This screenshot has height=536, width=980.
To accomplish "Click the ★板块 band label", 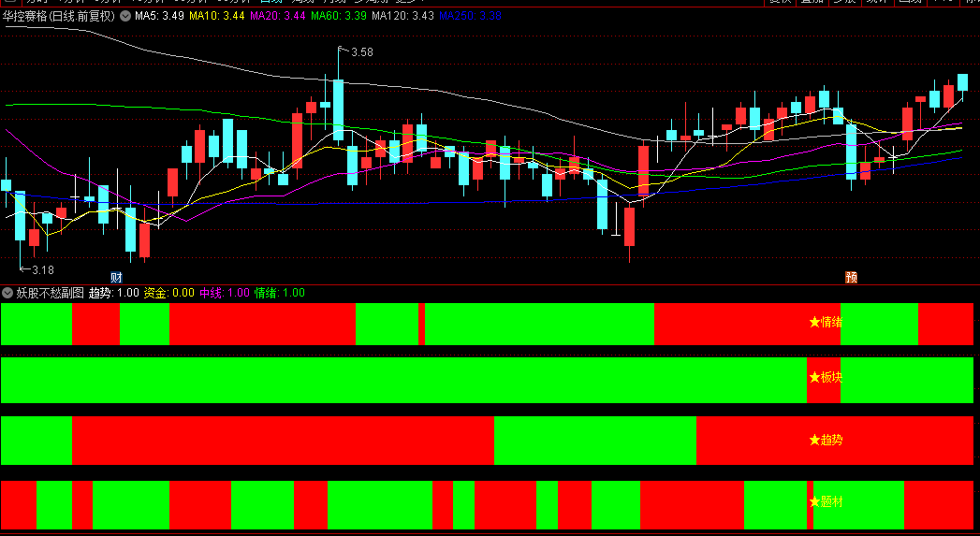I will click(x=826, y=377).
